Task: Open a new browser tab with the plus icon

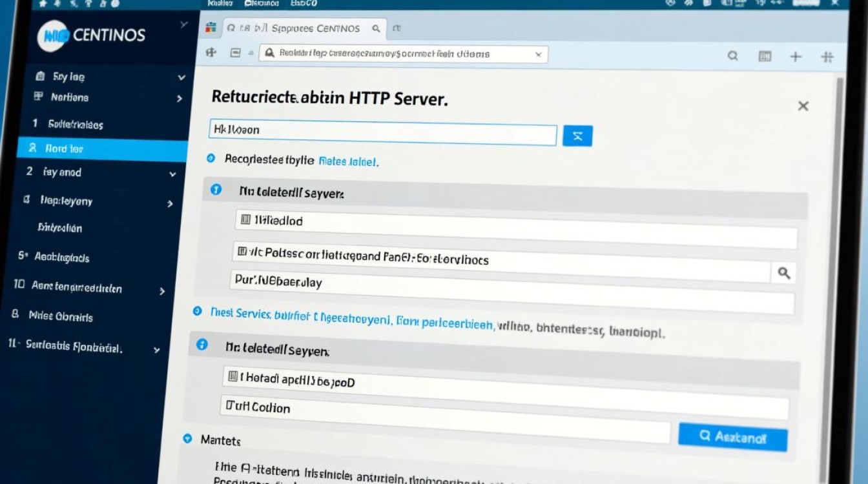Action: (x=795, y=57)
